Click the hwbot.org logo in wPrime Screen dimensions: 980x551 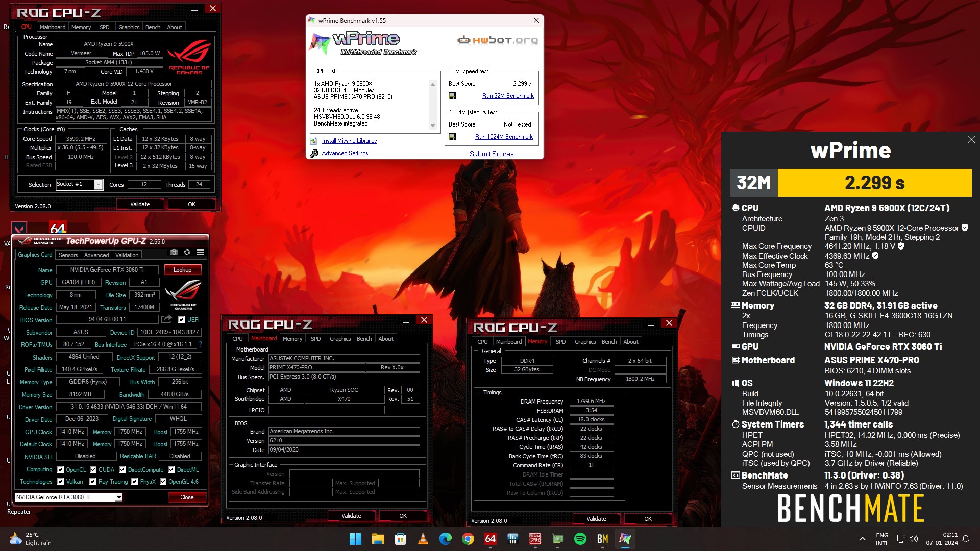(x=497, y=40)
